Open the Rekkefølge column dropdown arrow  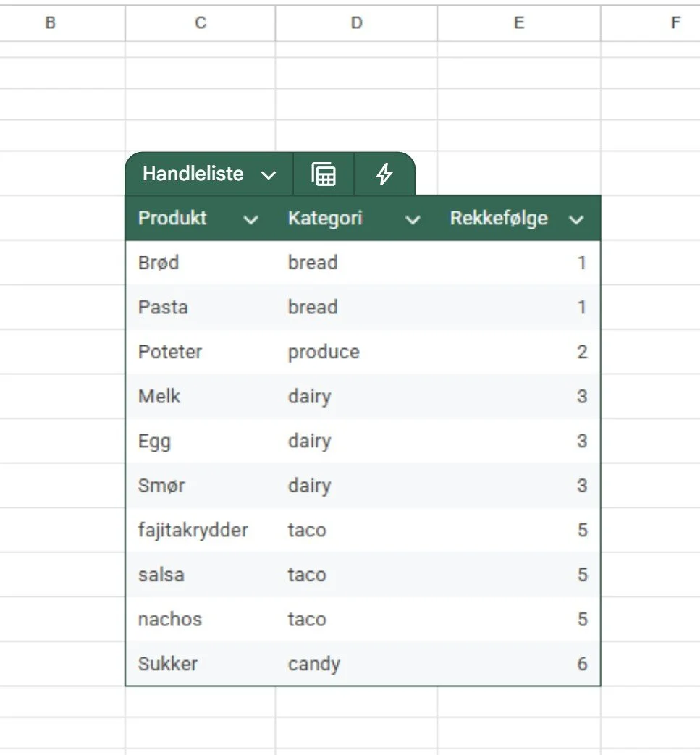coord(575,219)
